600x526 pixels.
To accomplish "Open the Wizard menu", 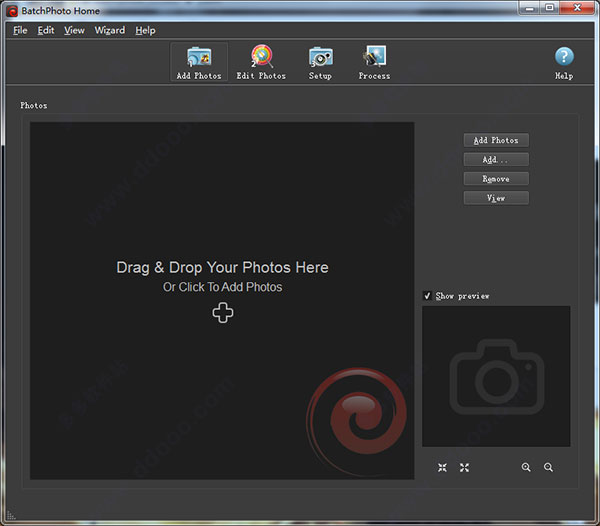I will pyautogui.click(x=110, y=30).
